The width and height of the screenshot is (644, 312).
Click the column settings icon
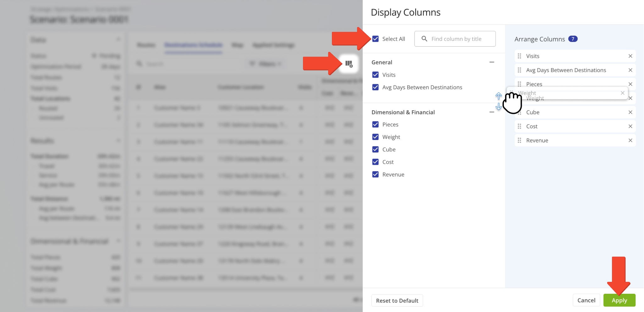pyautogui.click(x=349, y=64)
